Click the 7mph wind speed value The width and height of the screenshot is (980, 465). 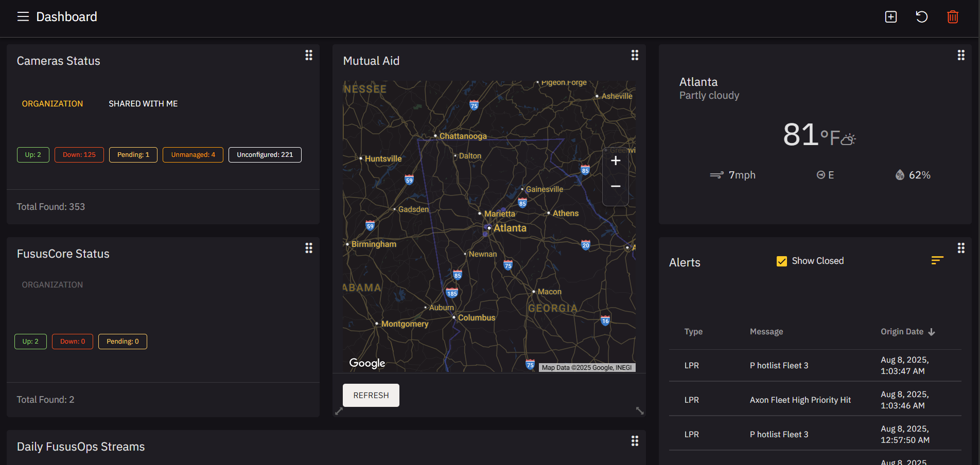(742, 175)
